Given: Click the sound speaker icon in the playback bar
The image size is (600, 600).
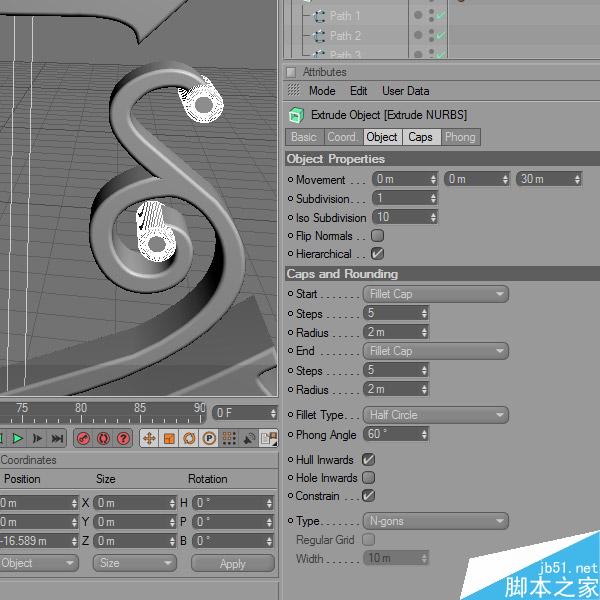Looking at the screenshot, I should [x=249, y=439].
